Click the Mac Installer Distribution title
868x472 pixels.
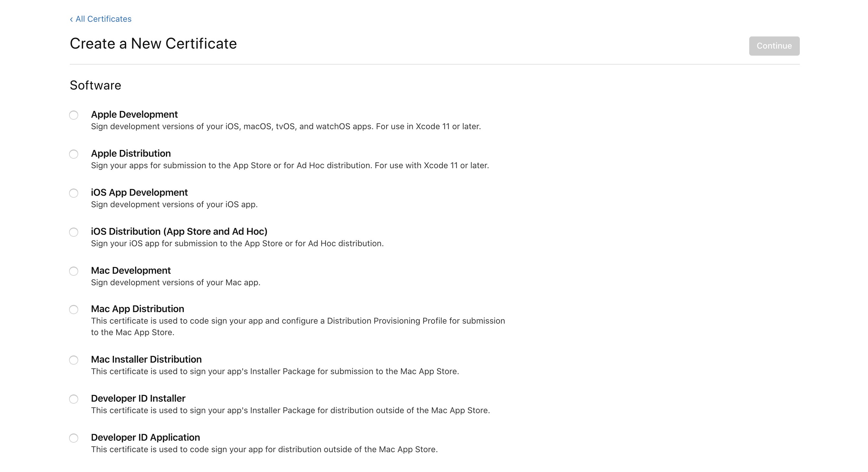146,359
